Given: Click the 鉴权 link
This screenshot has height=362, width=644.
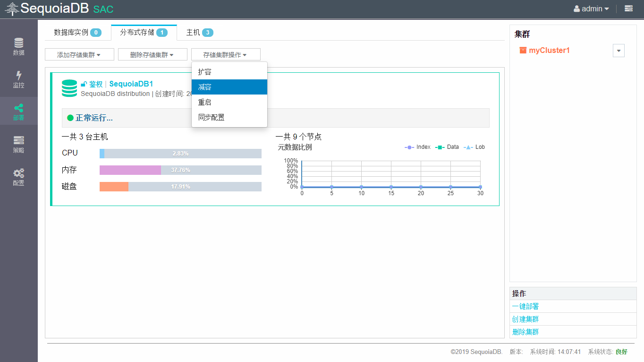Looking at the screenshot, I should pos(96,84).
